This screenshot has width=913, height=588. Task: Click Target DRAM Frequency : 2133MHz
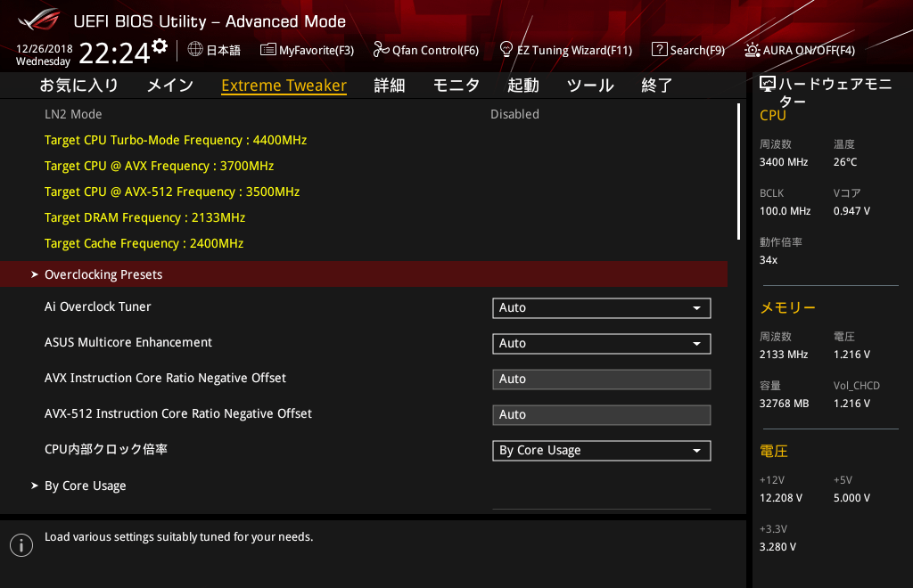click(x=145, y=217)
